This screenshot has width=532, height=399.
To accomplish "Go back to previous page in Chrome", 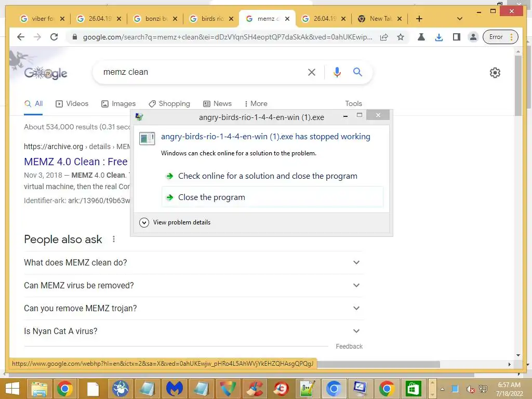I will click(21, 37).
